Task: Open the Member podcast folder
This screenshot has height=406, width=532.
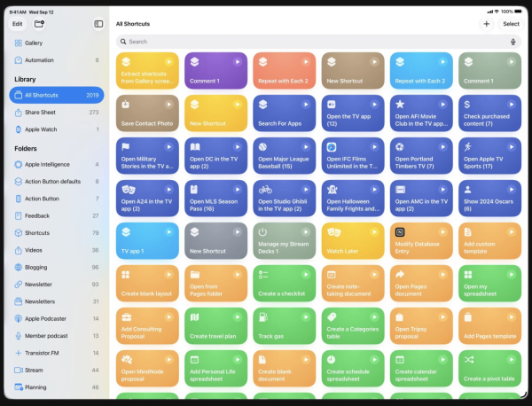Action: (57, 336)
